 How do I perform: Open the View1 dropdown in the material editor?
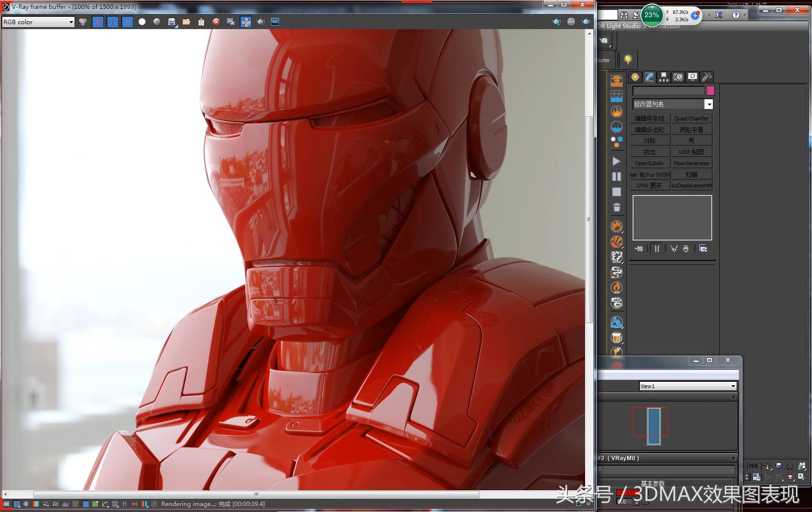pos(688,386)
